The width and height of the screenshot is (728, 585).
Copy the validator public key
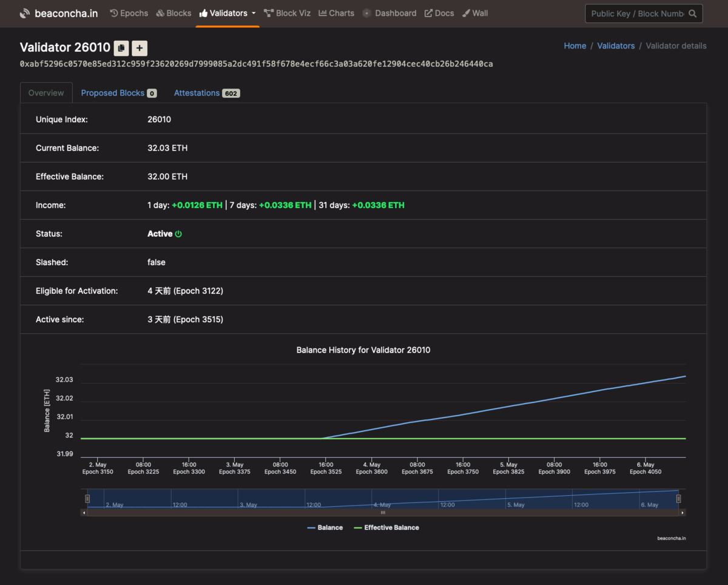pos(121,48)
